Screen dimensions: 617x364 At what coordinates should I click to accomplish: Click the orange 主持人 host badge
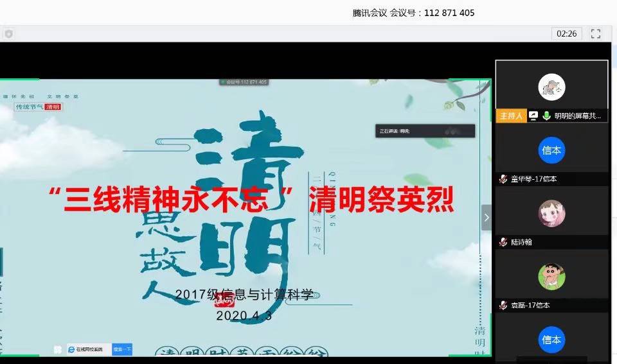pos(511,116)
